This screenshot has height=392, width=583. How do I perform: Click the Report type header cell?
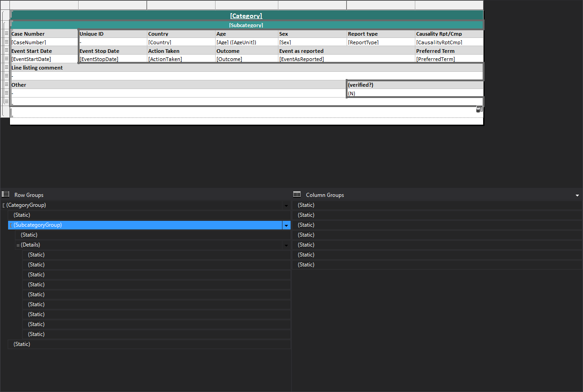click(381, 34)
